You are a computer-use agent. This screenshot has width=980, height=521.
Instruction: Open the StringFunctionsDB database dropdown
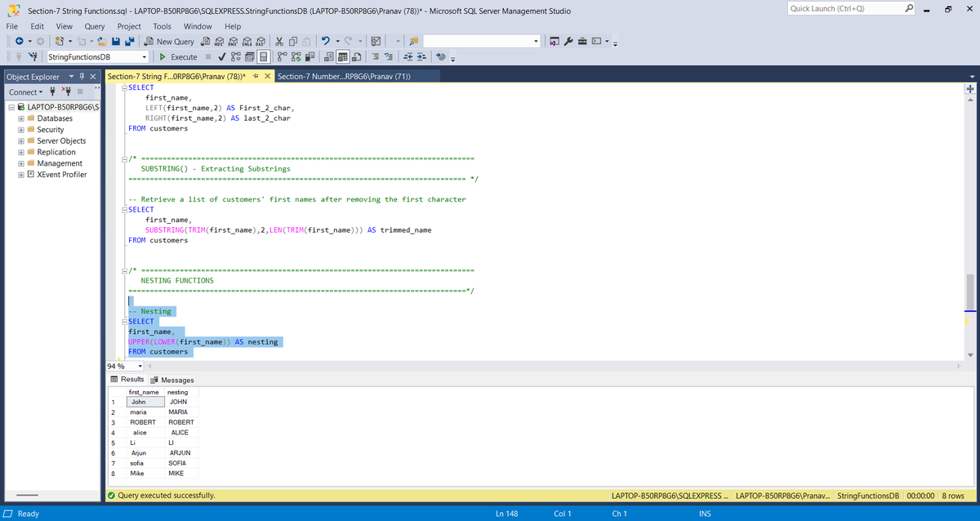(146, 56)
